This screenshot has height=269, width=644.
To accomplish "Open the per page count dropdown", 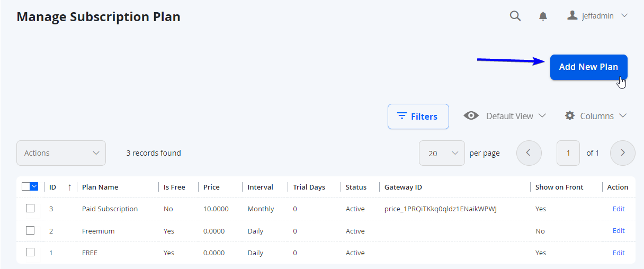I will click(442, 153).
